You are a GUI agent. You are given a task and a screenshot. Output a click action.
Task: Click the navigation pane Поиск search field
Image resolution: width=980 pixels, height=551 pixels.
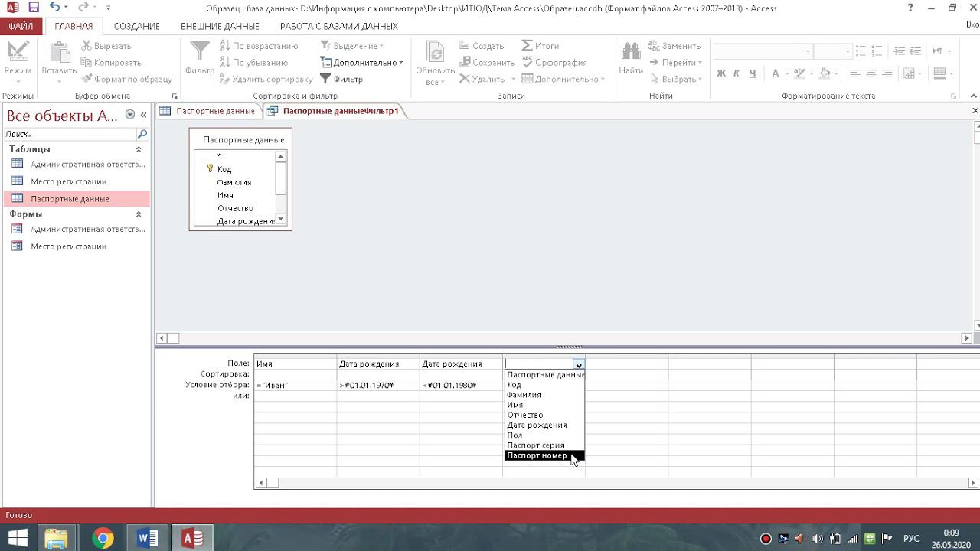pyautogui.click(x=71, y=134)
